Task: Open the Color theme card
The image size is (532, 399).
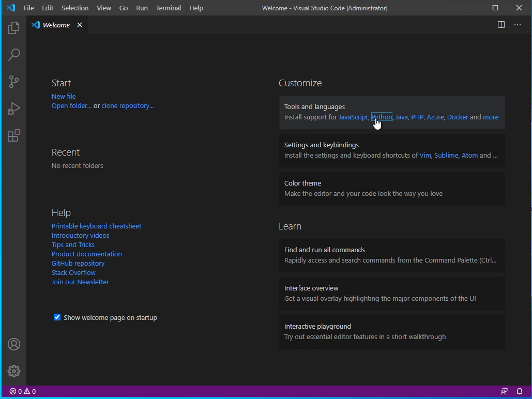Action: tap(392, 189)
